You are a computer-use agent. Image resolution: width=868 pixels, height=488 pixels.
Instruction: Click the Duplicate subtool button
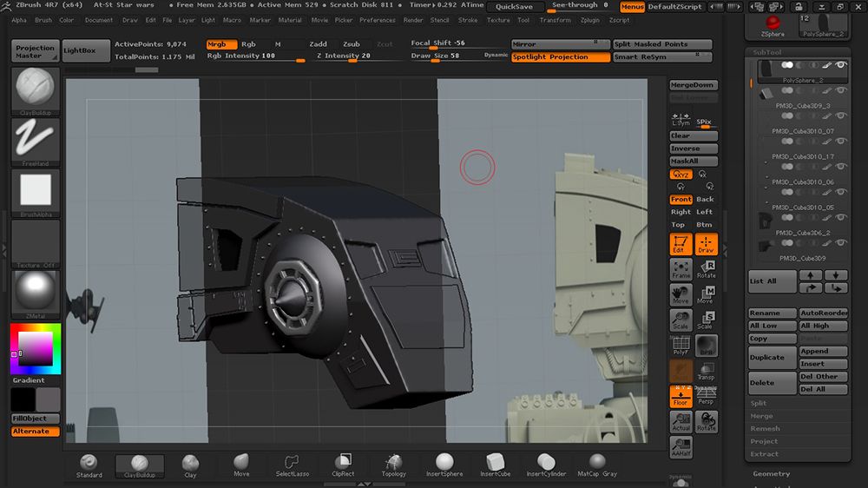point(773,357)
